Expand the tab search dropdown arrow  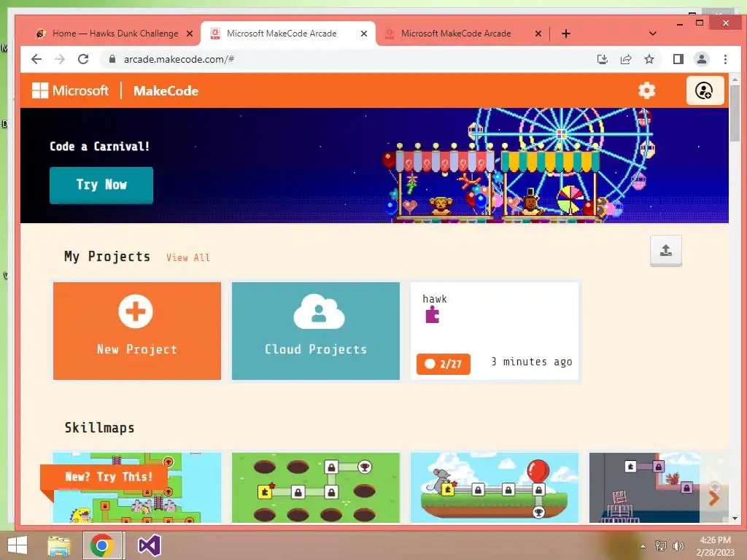pyautogui.click(x=653, y=34)
